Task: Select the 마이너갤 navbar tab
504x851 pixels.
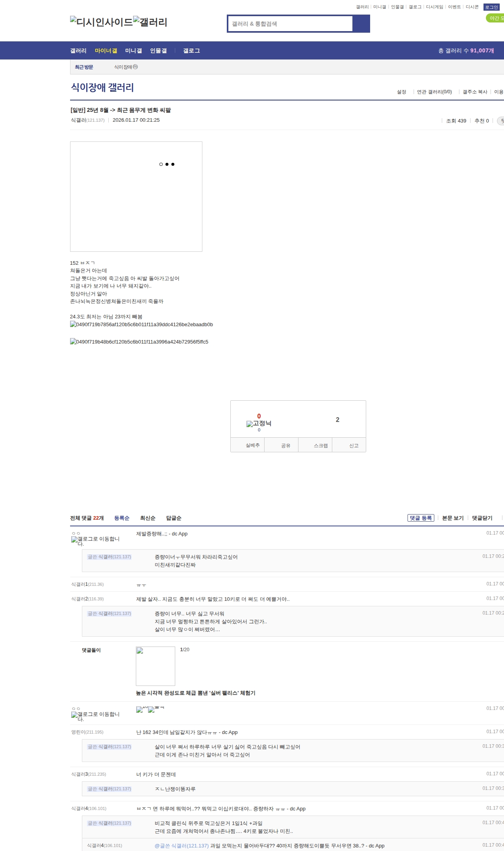Action: pyautogui.click(x=106, y=50)
